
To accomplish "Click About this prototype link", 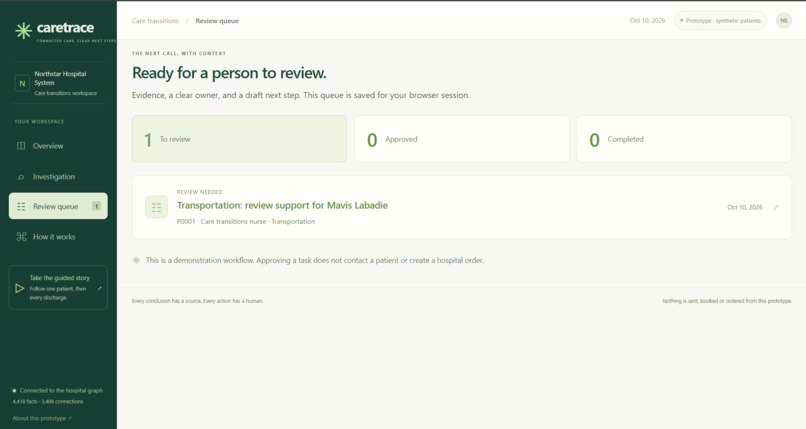I will [x=42, y=418].
